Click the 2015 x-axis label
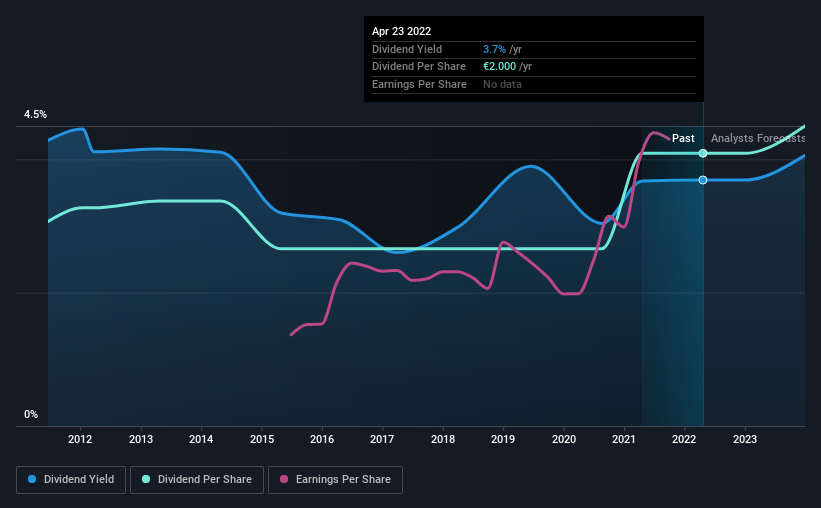821x508 pixels. tap(262, 439)
